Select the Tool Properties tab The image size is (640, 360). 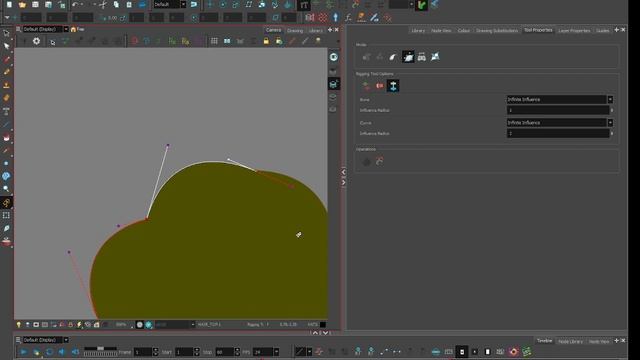[538, 30]
